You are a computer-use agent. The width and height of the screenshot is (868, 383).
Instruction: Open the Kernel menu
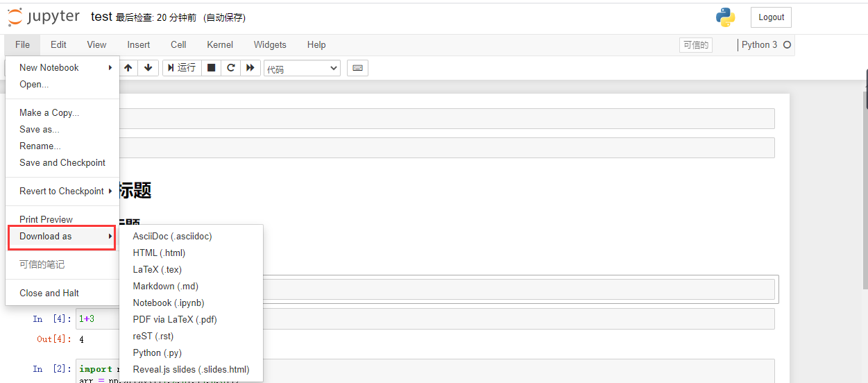pos(220,44)
